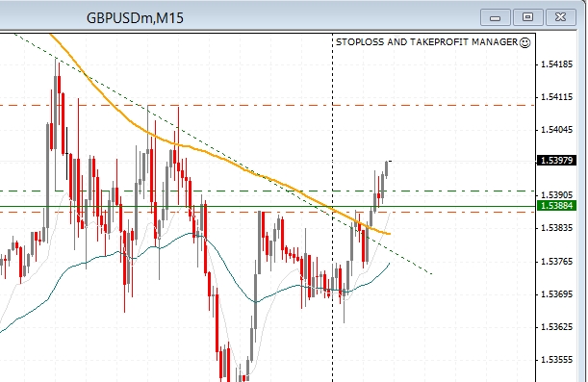The width and height of the screenshot is (588, 382).
Task: Click the 1.54185 price scale value
Action: pos(557,64)
